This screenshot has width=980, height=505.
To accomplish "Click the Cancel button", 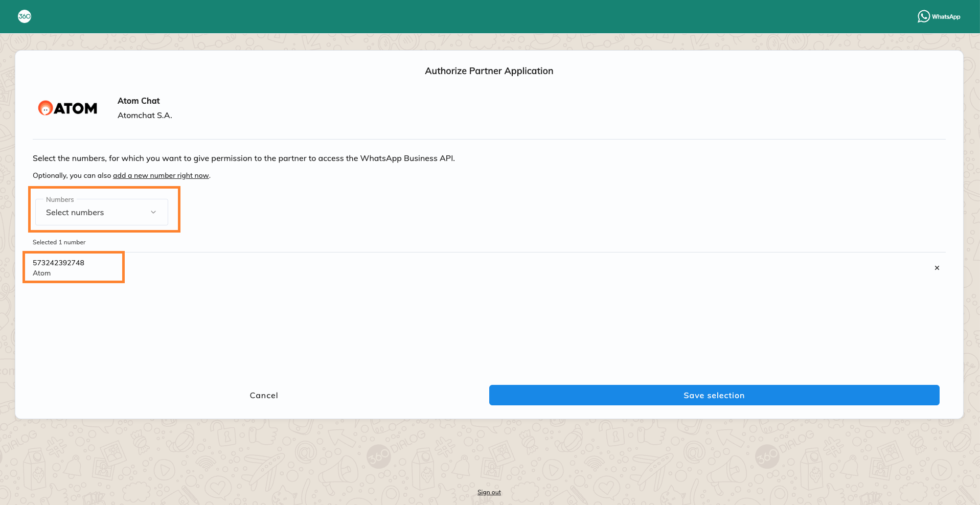I will pyautogui.click(x=264, y=395).
